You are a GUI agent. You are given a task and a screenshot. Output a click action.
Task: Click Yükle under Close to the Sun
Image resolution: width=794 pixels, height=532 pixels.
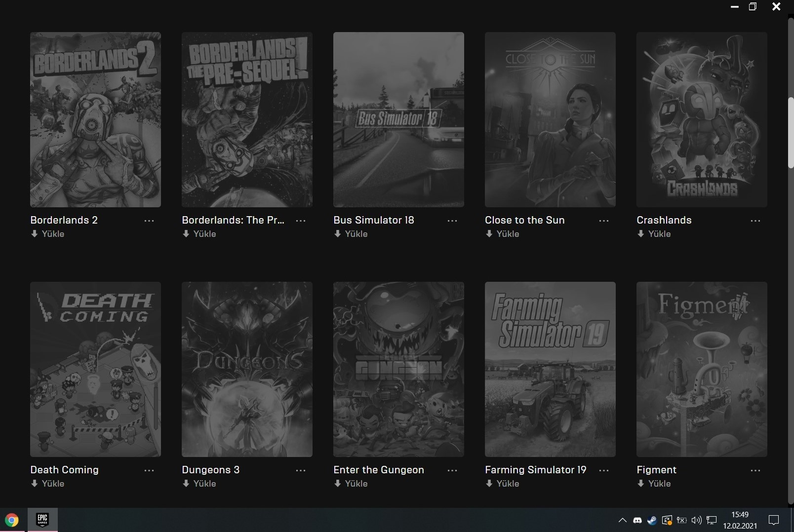(x=502, y=234)
